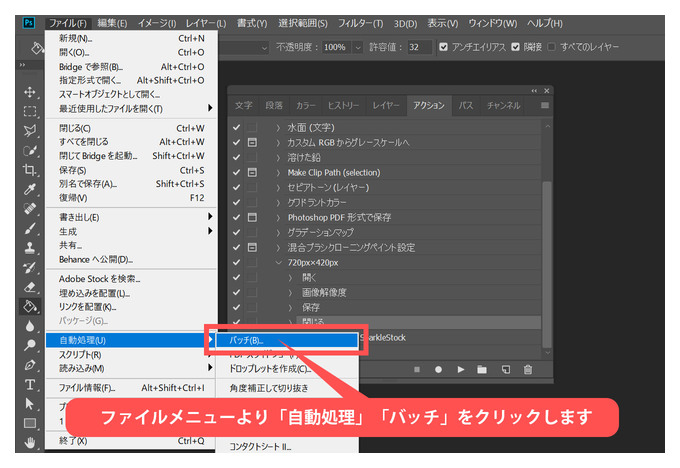Click the 許容値 input field
680x468 pixels.
point(419,47)
